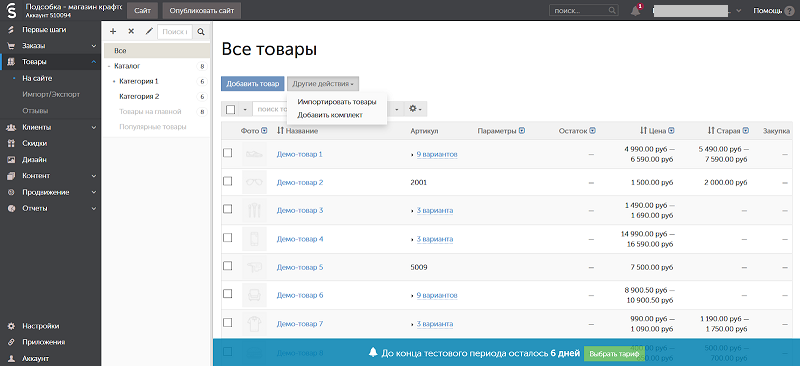
Task: Open the notifications bell icon
Action: [x=636, y=11]
